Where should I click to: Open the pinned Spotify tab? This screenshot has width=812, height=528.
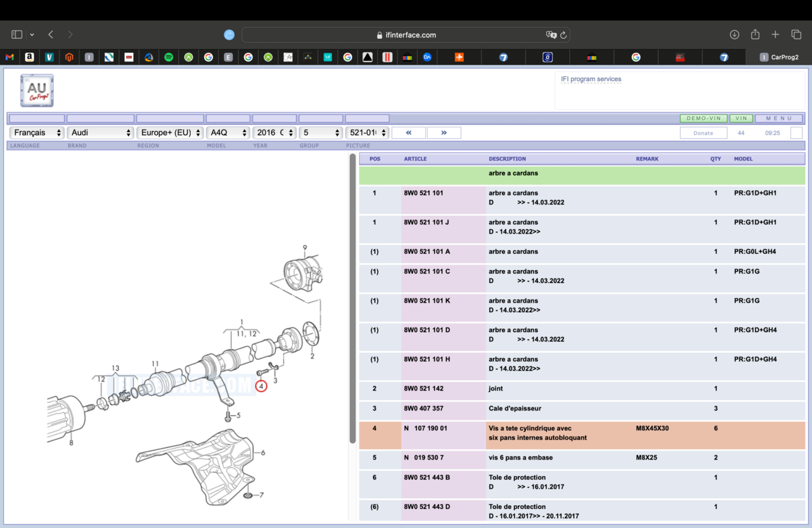tap(169, 57)
